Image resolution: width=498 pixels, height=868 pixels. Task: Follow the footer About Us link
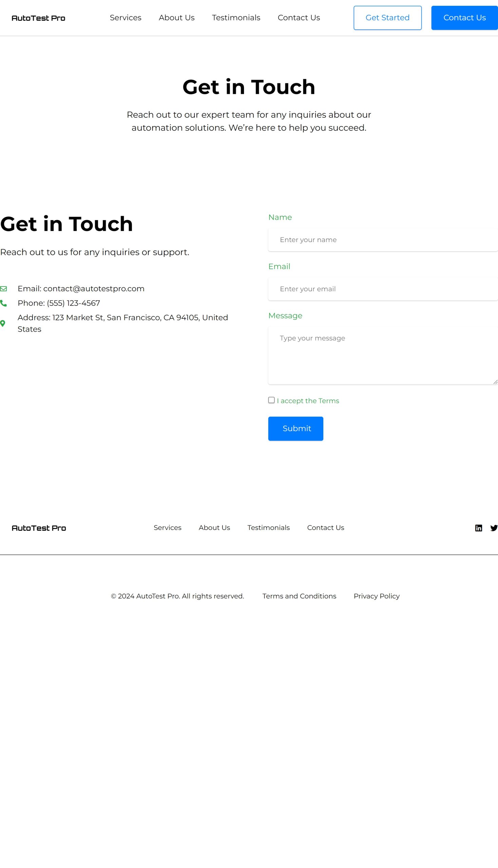point(214,528)
